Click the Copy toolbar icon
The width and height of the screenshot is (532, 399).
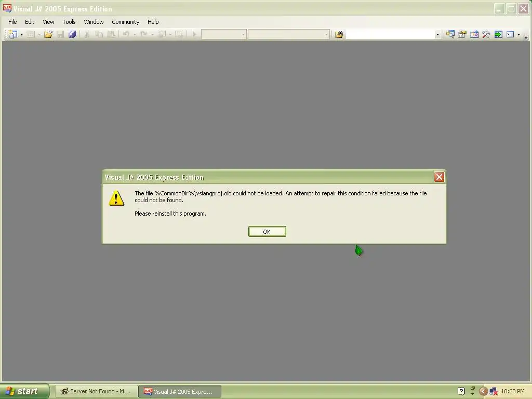[99, 34]
